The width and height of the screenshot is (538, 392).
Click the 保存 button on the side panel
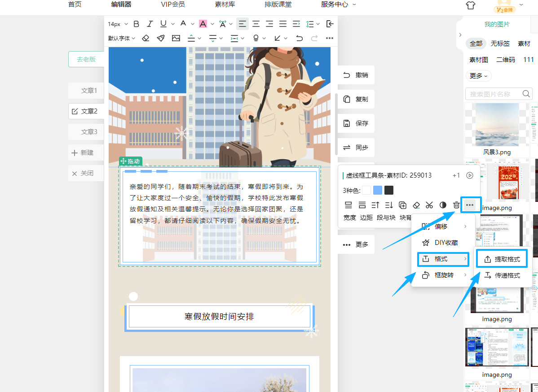pos(356,123)
